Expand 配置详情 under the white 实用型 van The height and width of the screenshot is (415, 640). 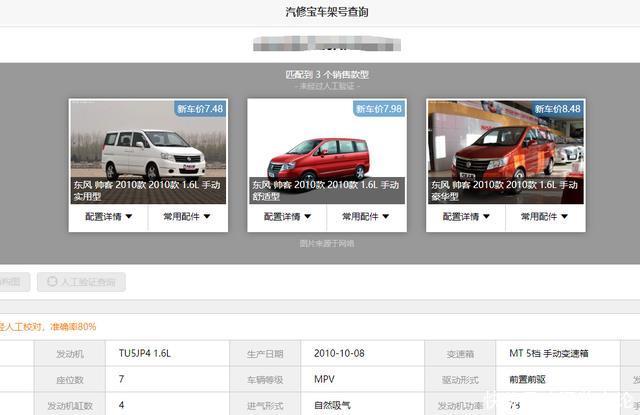(x=108, y=216)
